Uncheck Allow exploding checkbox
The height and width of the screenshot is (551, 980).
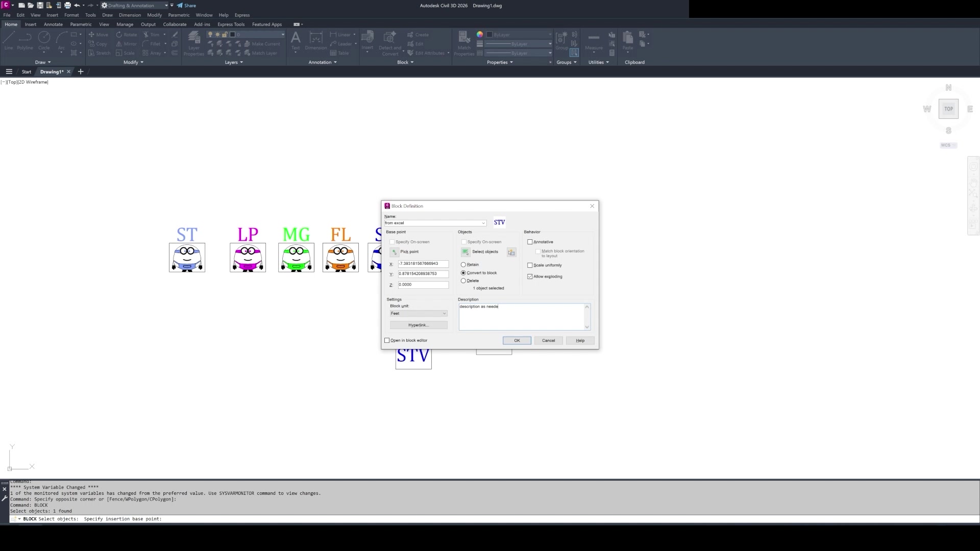point(530,277)
